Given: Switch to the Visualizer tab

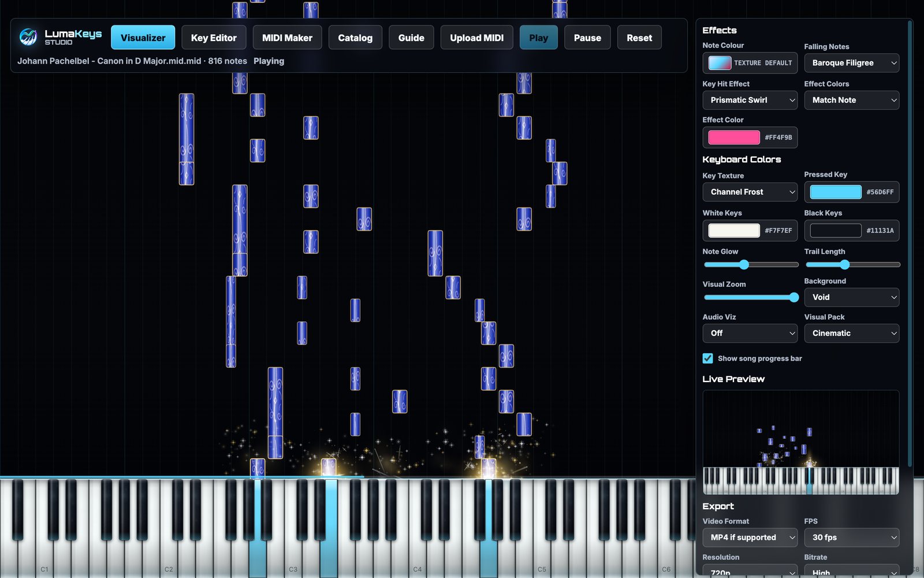Looking at the screenshot, I should [143, 38].
